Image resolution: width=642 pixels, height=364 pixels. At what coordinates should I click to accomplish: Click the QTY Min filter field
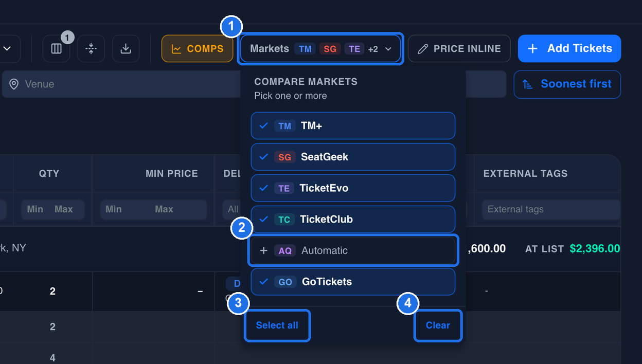click(35, 209)
